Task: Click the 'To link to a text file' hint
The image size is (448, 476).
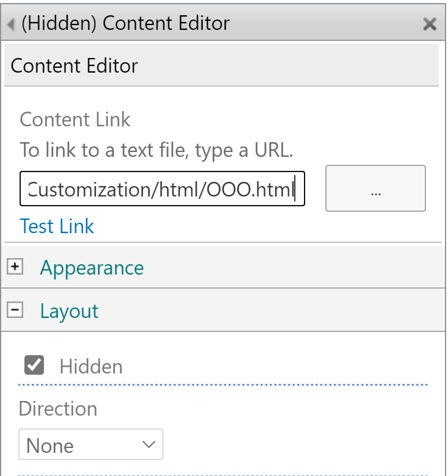Action: [156, 150]
